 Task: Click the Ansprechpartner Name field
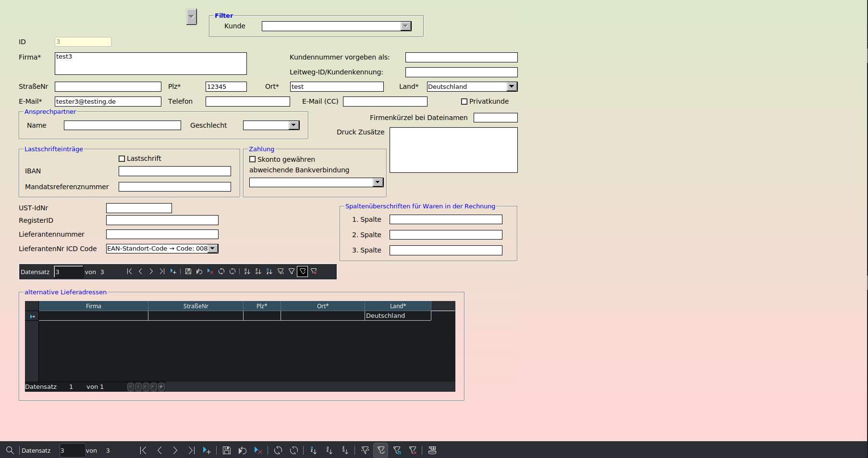point(122,125)
